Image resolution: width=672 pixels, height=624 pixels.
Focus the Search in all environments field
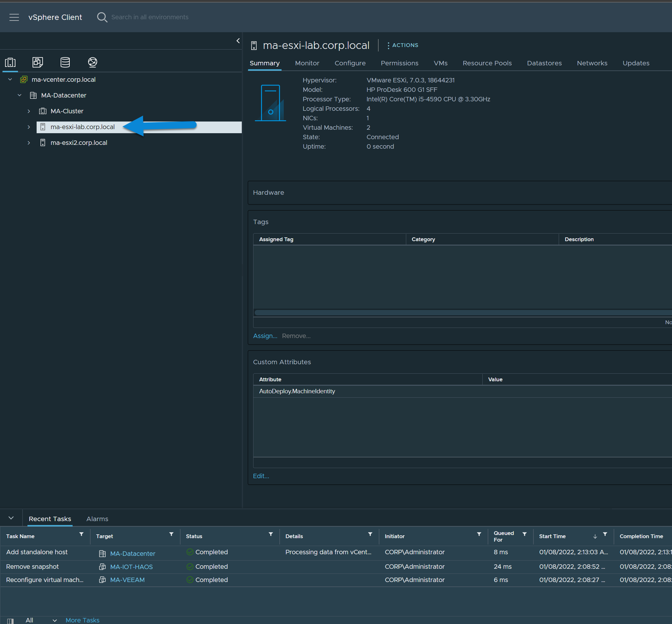[150, 17]
